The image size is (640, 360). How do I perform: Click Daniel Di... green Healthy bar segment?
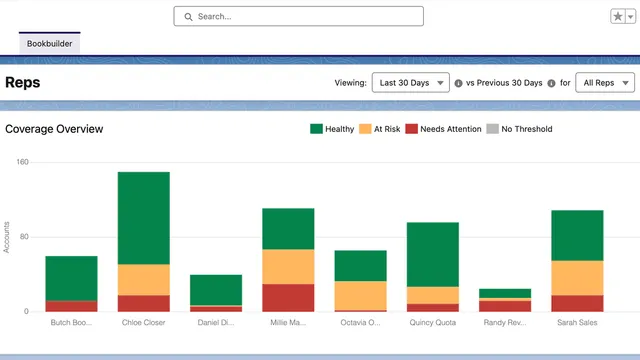[216, 290]
